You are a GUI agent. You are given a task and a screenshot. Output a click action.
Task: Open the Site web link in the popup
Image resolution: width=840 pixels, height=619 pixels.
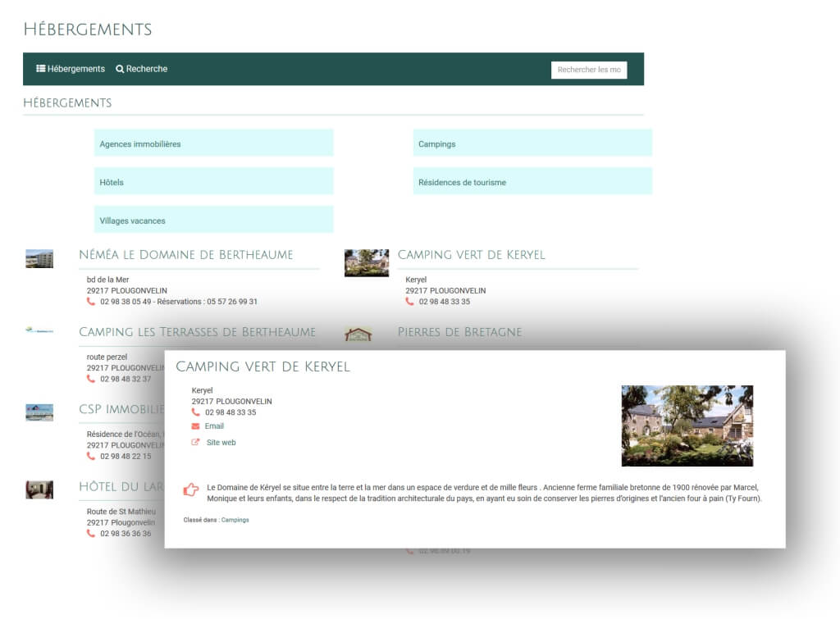tap(221, 442)
